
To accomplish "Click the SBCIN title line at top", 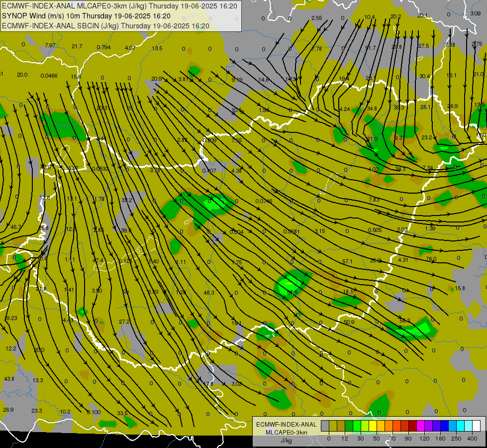I will [105, 26].
